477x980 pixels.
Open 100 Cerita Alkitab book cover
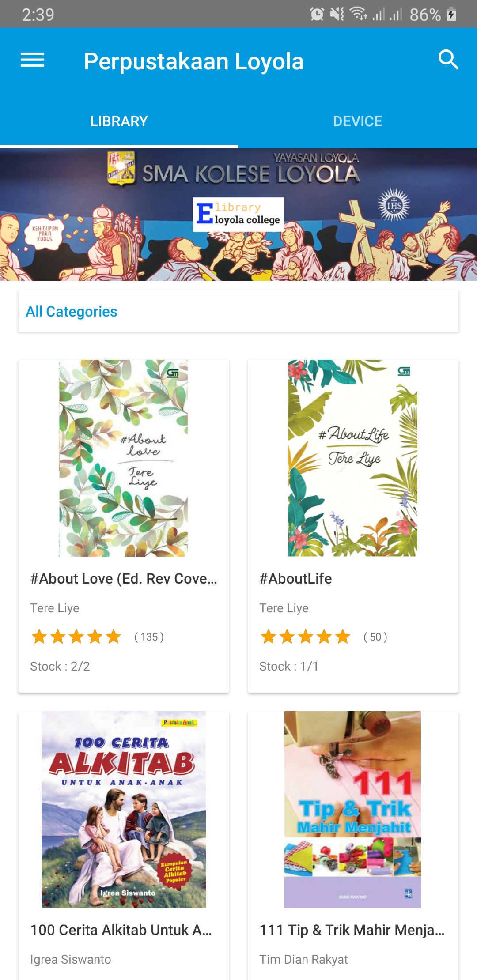click(124, 809)
